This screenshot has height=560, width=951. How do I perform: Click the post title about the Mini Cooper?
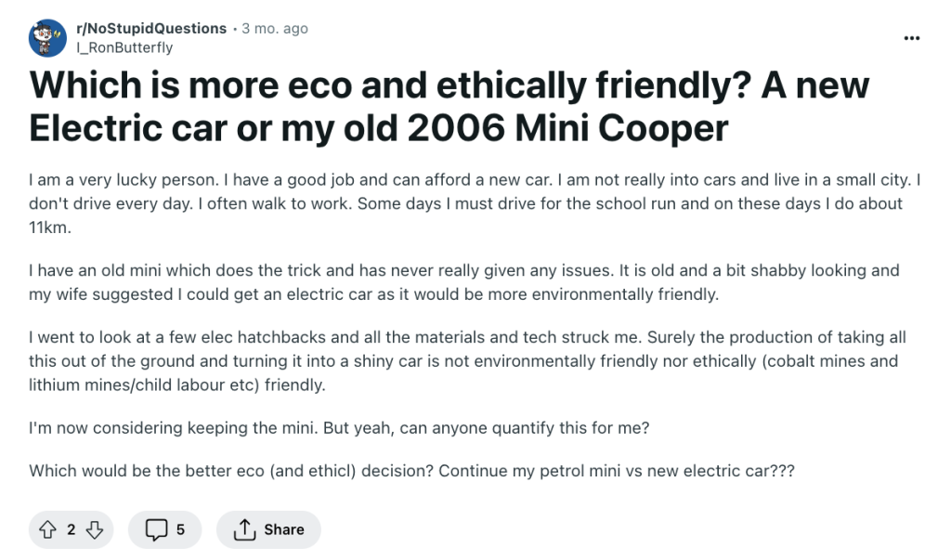[x=449, y=107]
